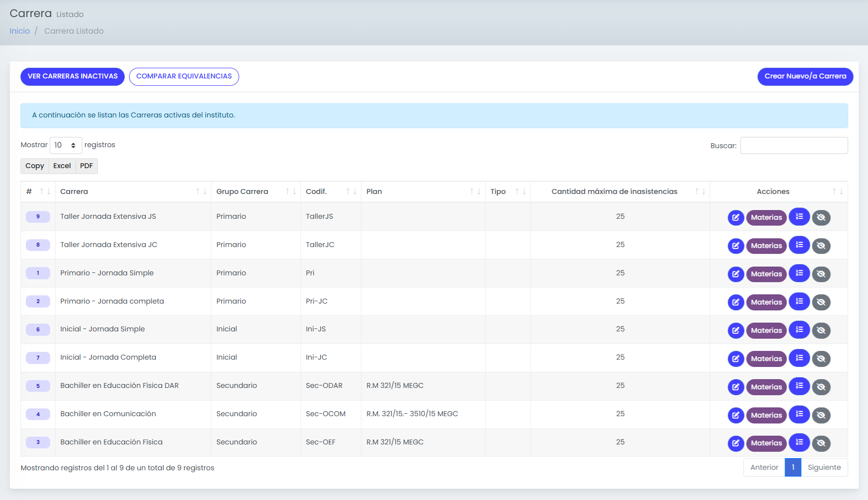This screenshot has height=500, width=868.
Task: Open list icon for Primario - Jornada completa
Action: pos(799,301)
